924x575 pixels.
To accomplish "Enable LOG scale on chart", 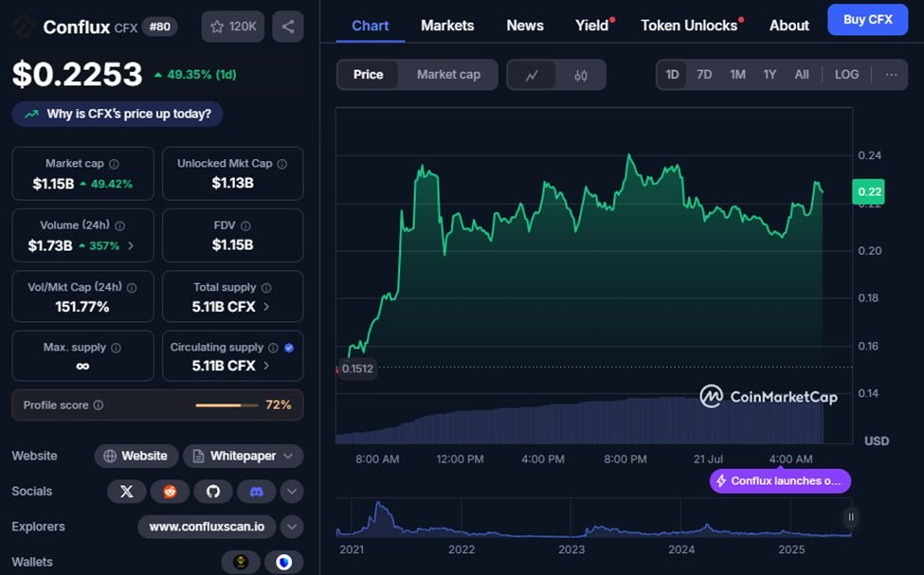I will [846, 75].
